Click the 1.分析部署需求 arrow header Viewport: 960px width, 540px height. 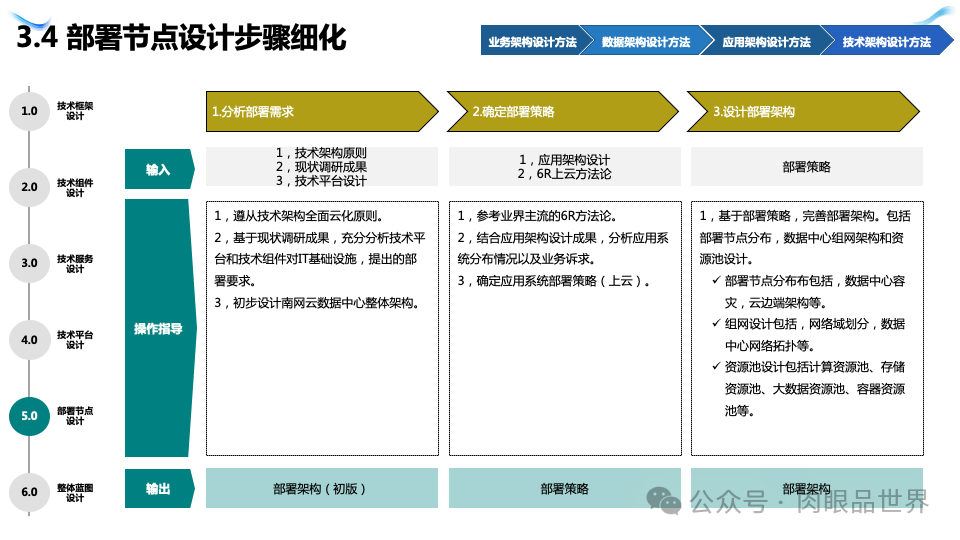coord(322,111)
